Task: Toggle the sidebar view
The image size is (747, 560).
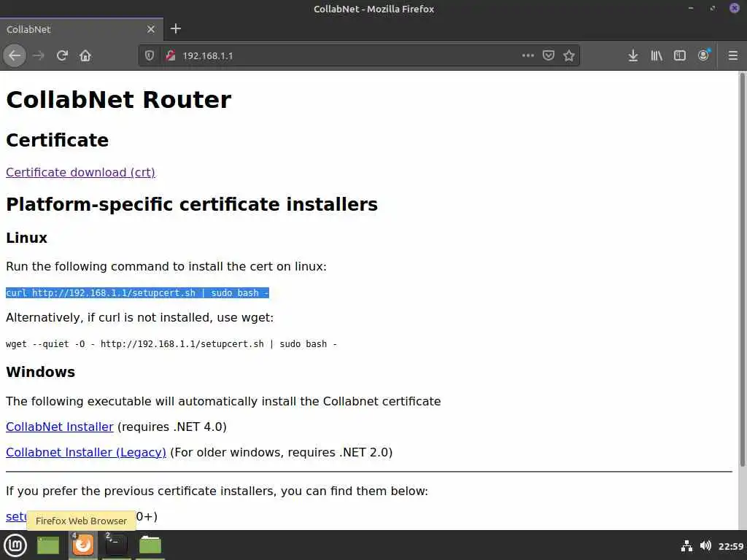Action: click(x=680, y=55)
